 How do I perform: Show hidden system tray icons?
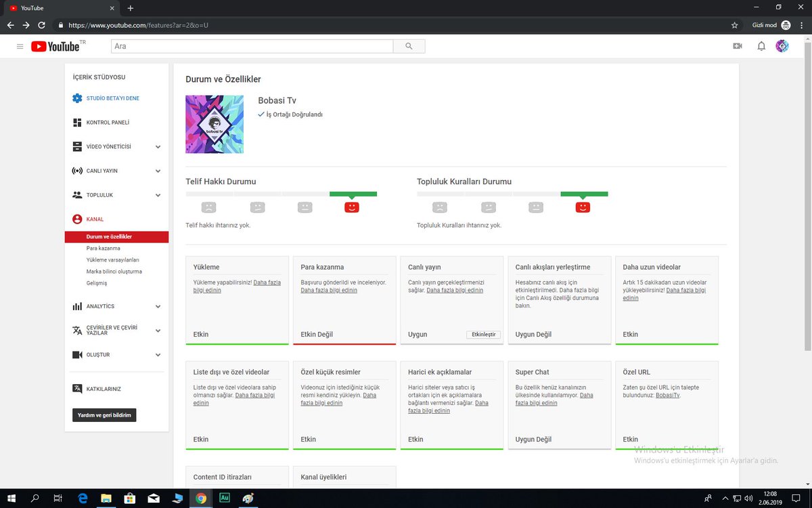point(725,498)
